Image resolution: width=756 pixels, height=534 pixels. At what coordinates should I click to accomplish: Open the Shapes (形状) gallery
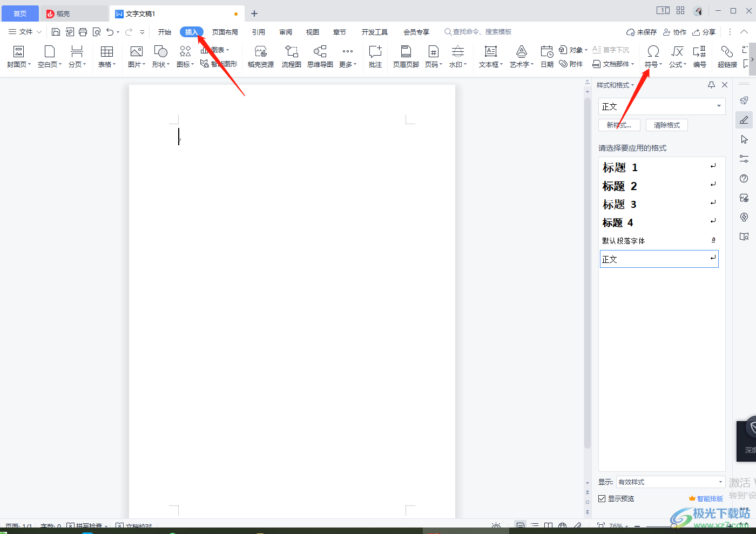[x=160, y=57]
